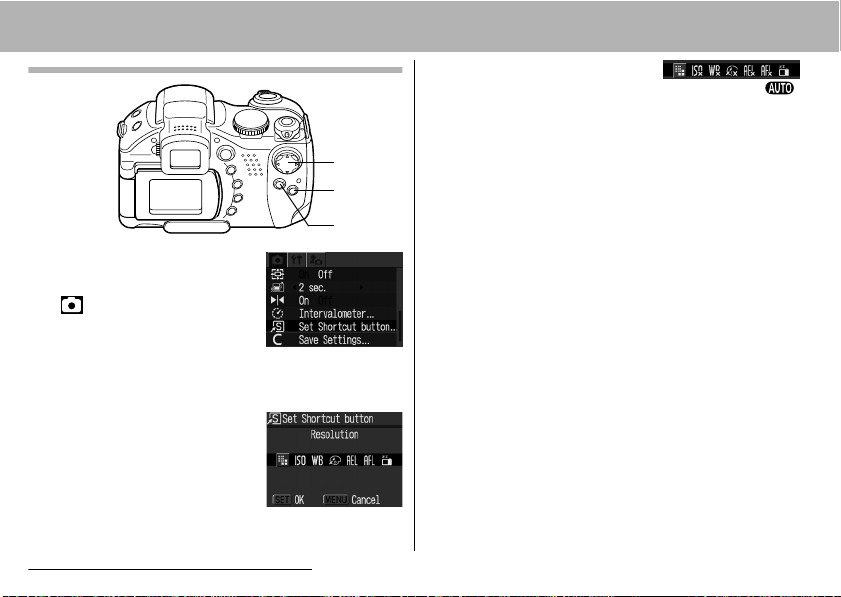The image size is (841, 597).
Task: Select WB in the Set Shortcut screen
Action: [x=318, y=460]
